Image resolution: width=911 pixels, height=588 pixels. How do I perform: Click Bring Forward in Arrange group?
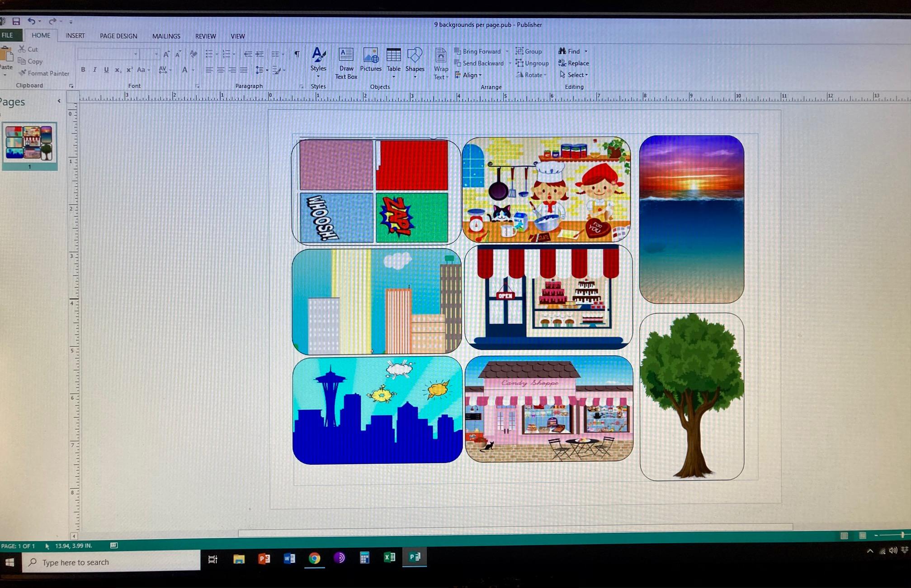tap(478, 51)
